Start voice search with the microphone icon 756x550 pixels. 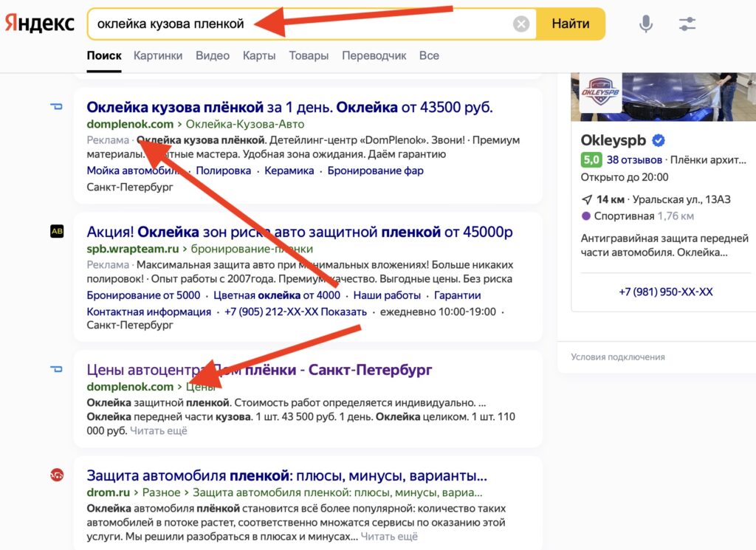[645, 24]
